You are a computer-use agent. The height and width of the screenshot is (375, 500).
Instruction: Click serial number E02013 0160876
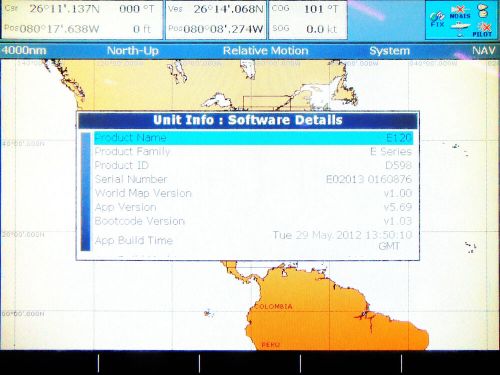pos(369,179)
